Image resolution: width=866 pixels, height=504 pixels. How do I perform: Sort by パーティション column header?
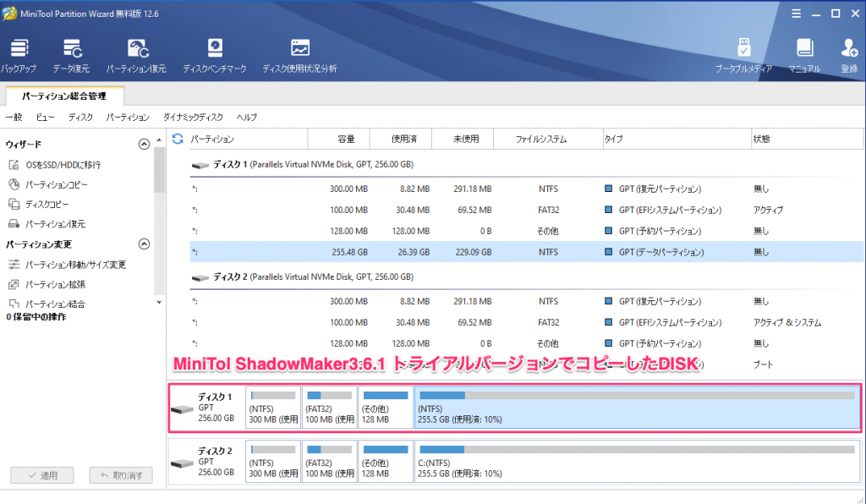point(248,140)
